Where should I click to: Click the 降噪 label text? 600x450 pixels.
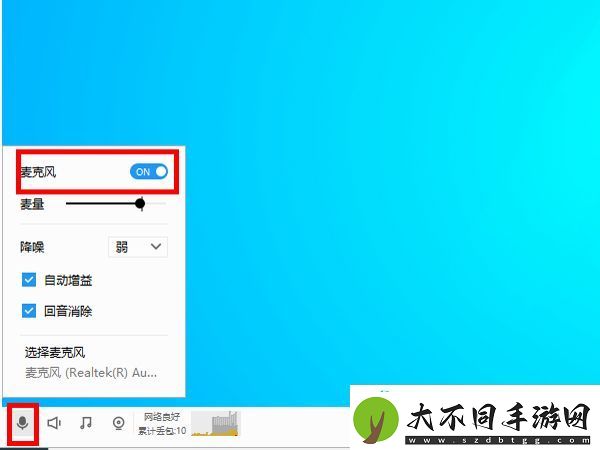click(32, 247)
